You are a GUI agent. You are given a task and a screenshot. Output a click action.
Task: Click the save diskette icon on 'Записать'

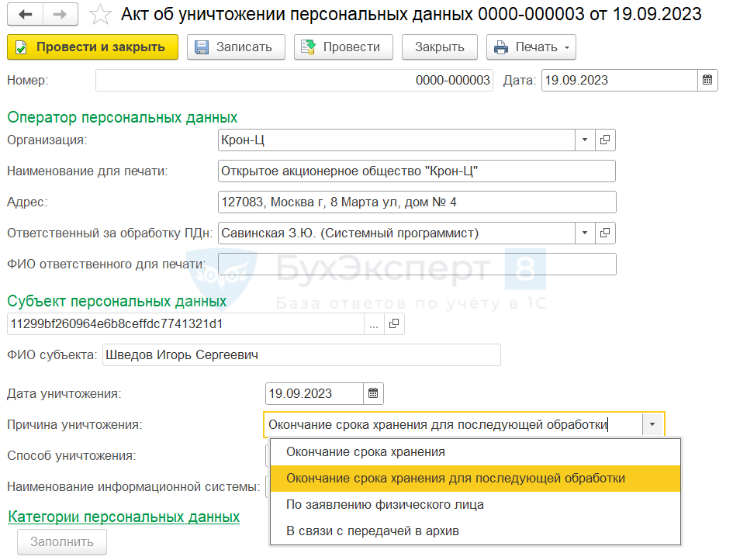click(202, 47)
